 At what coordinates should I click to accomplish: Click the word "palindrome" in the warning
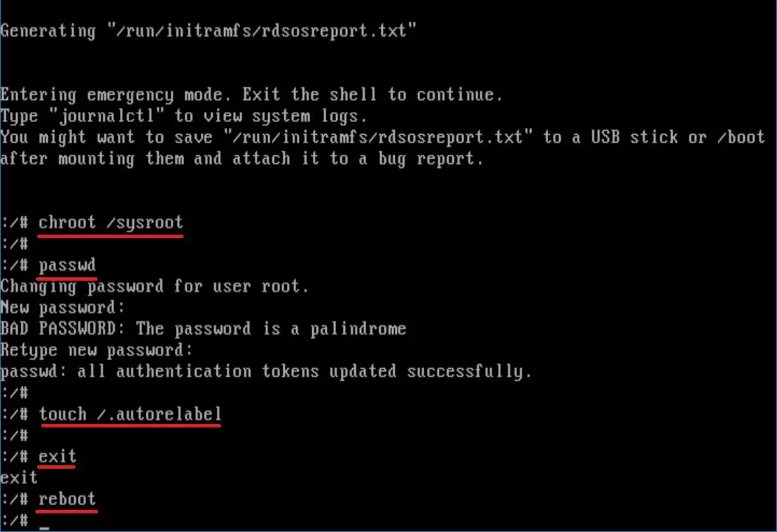pos(357,329)
